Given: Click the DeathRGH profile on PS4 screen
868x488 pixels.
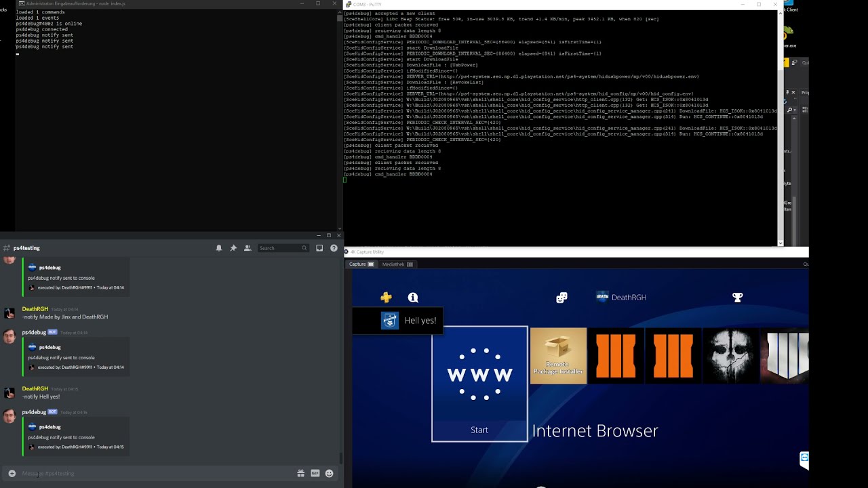Looking at the screenshot, I should click(621, 297).
